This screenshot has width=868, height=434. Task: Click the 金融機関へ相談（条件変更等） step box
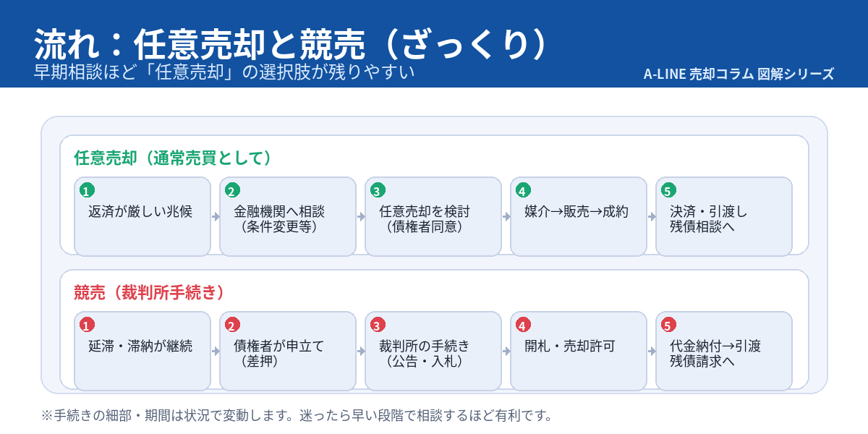coord(287,217)
